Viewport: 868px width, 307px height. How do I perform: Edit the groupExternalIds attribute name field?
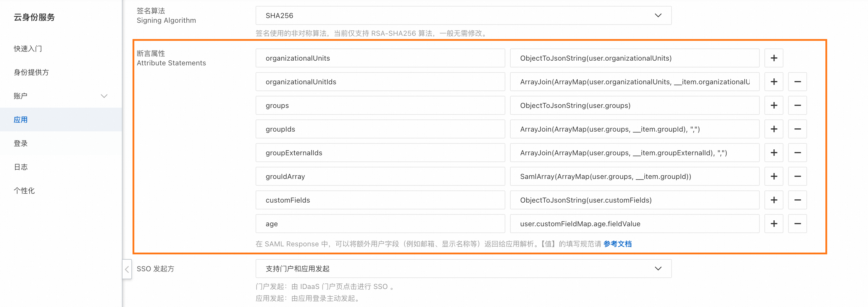[x=380, y=153]
